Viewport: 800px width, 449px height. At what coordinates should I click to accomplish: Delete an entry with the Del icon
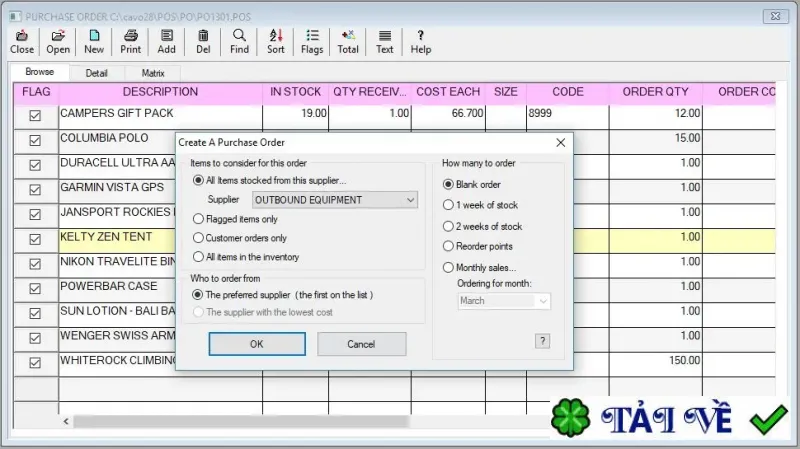(203, 42)
